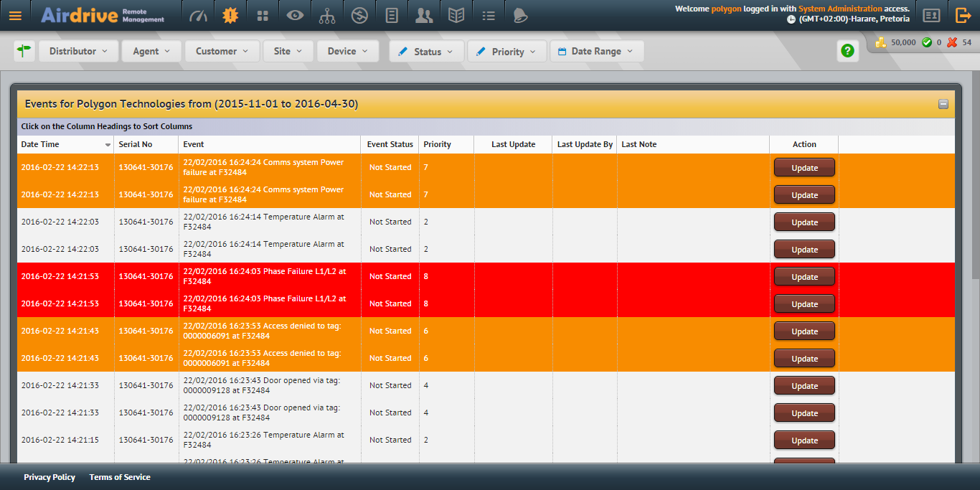The width and height of the screenshot is (980, 490).
Task: Click the Airdrive Remote Management logo
Action: click(103, 15)
